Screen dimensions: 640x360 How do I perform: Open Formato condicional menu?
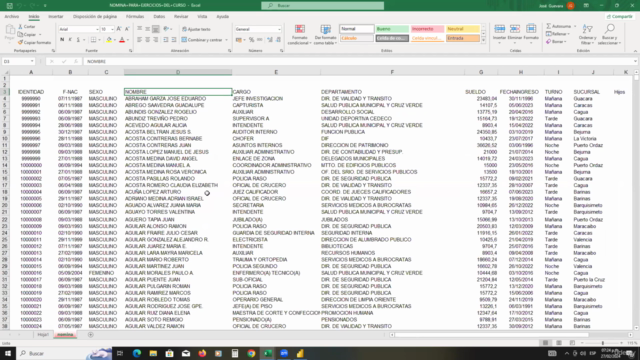tap(300, 34)
